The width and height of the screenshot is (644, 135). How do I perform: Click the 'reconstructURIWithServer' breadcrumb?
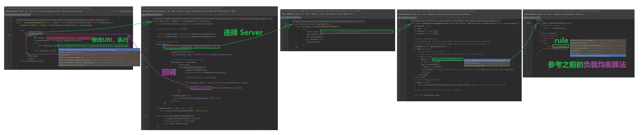[461, 14]
